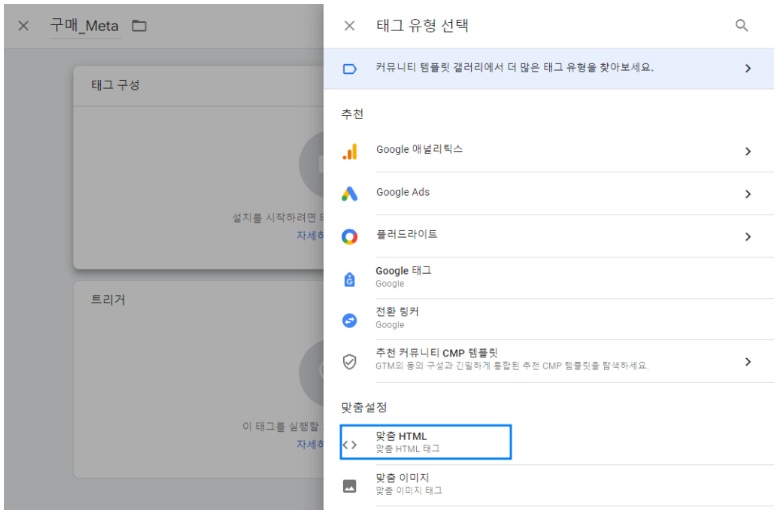Open community template gallery banner text

(514, 68)
